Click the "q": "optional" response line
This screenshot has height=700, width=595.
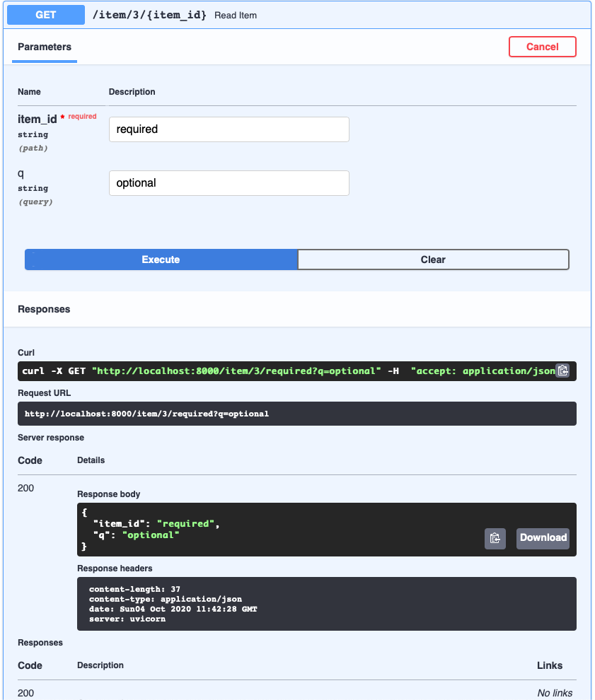point(136,535)
